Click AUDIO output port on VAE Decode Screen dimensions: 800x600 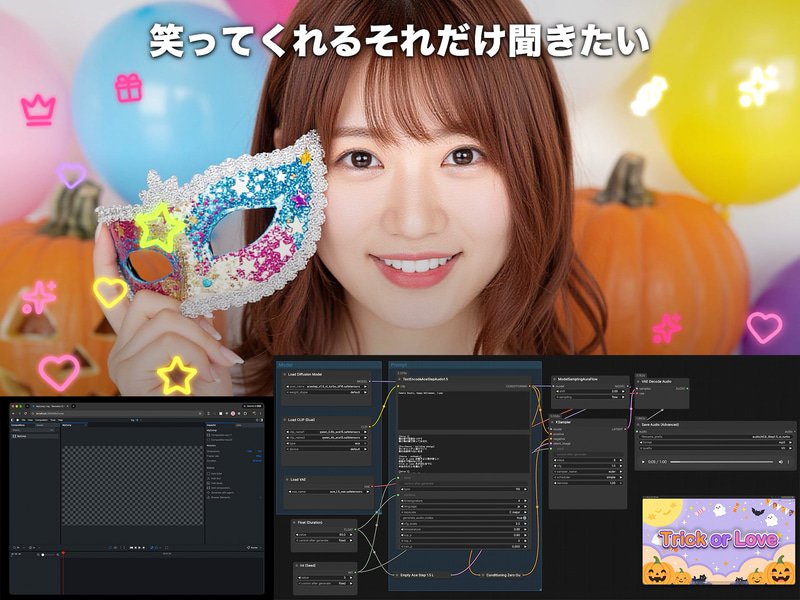click(x=687, y=389)
